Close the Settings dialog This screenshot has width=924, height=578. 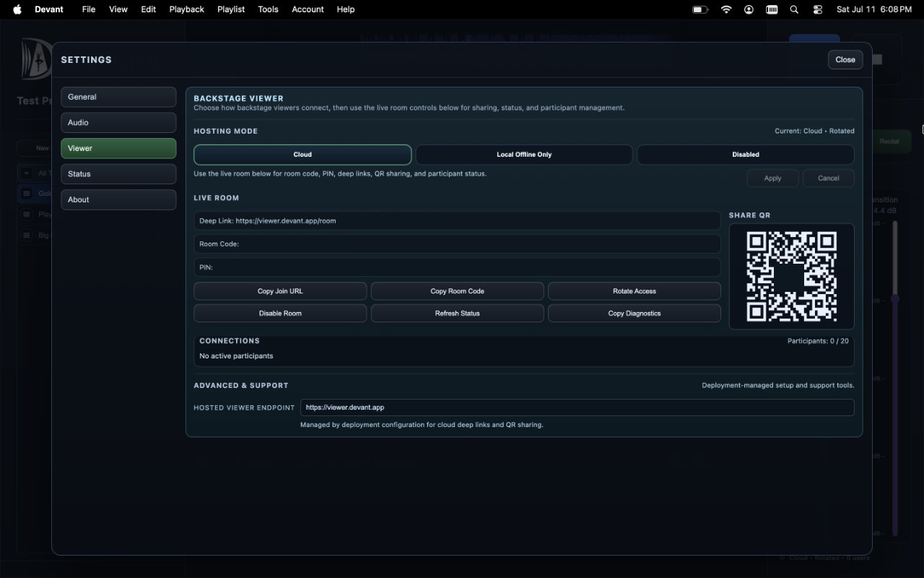pos(845,60)
